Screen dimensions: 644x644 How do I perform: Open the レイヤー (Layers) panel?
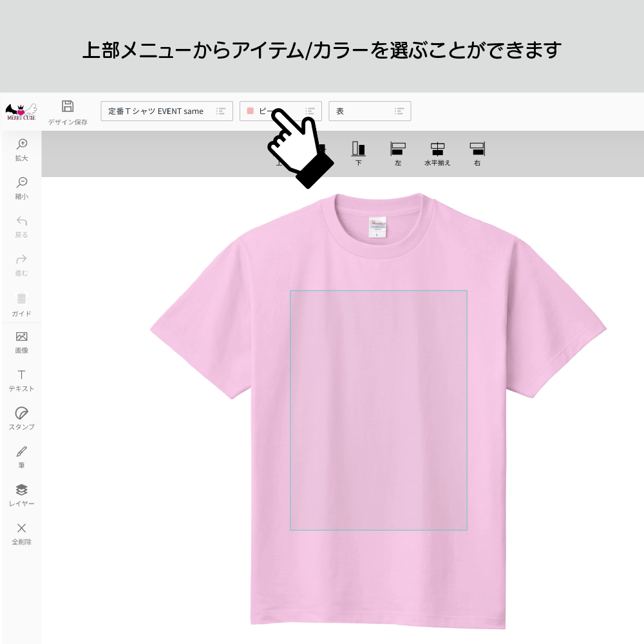(x=21, y=496)
